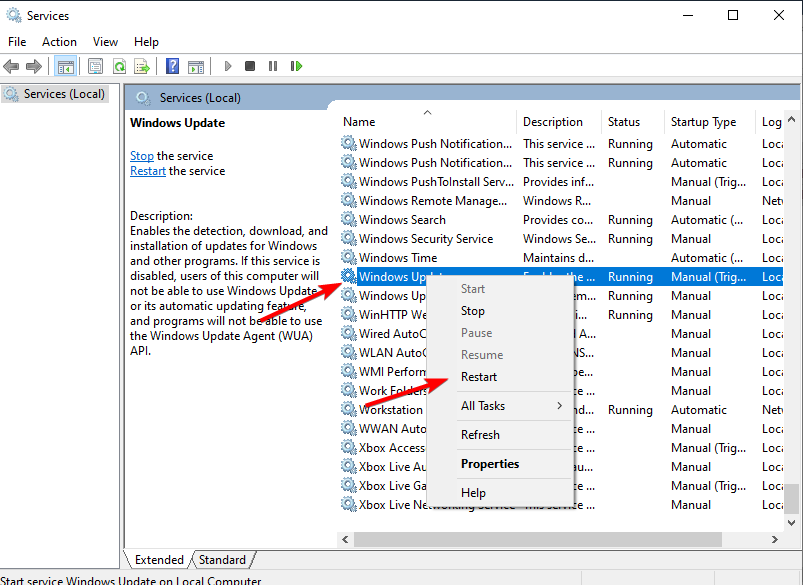Click the vertical scrollbar thumb
This screenshot has width=803, height=585.
coord(792,498)
